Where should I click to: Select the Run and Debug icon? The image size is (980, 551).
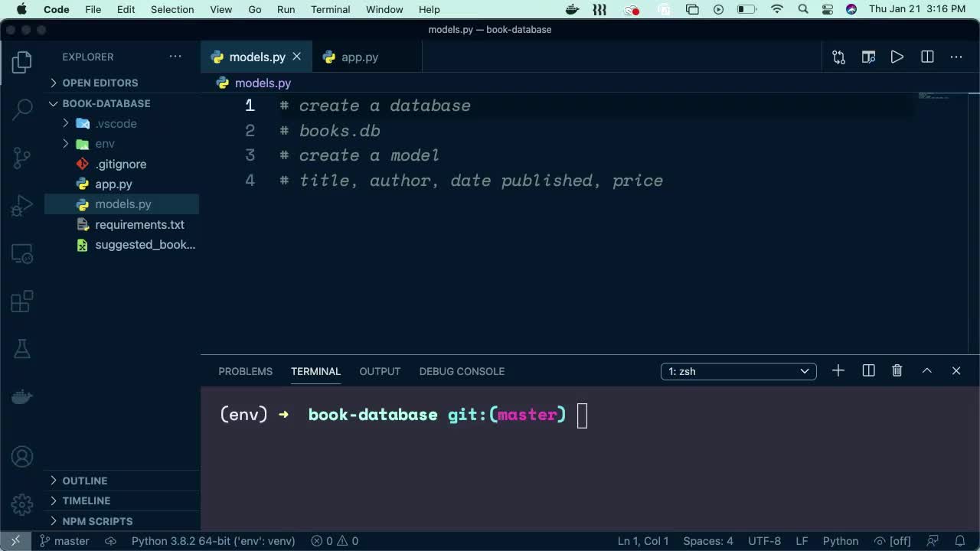tap(21, 204)
